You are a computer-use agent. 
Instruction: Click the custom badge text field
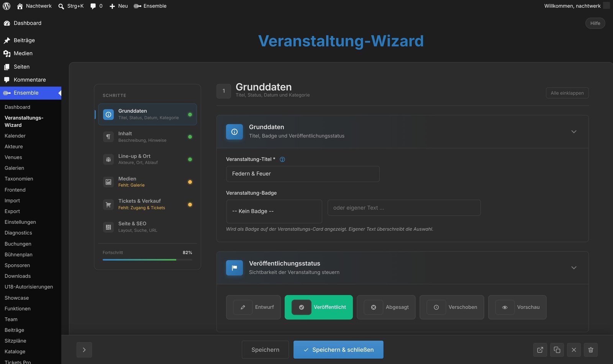404,208
